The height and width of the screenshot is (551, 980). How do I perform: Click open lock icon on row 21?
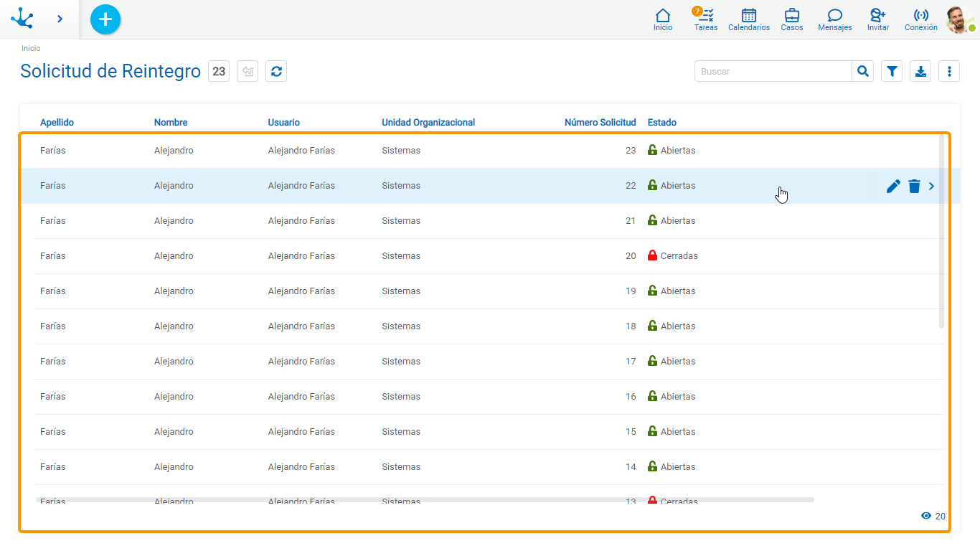pos(652,220)
